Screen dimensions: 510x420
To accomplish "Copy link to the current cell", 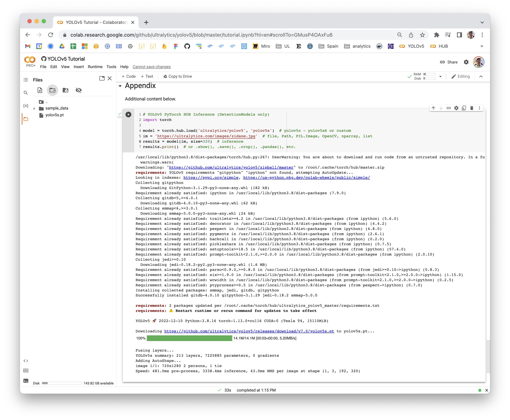I will (449, 108).
